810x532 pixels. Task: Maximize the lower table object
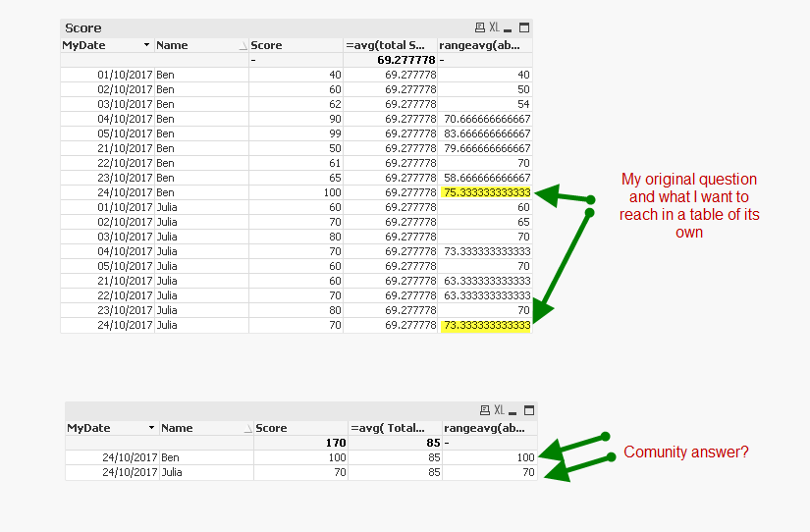tap(529, 410)
